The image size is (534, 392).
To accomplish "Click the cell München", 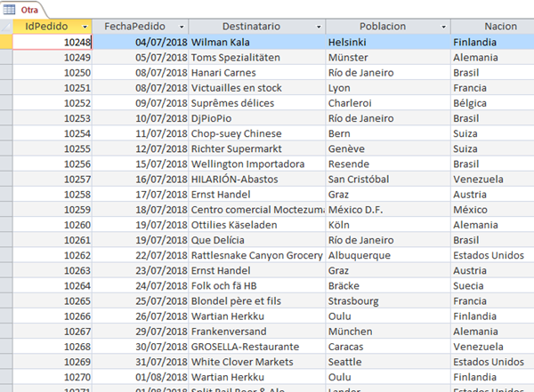I will [x=388, y=332].
